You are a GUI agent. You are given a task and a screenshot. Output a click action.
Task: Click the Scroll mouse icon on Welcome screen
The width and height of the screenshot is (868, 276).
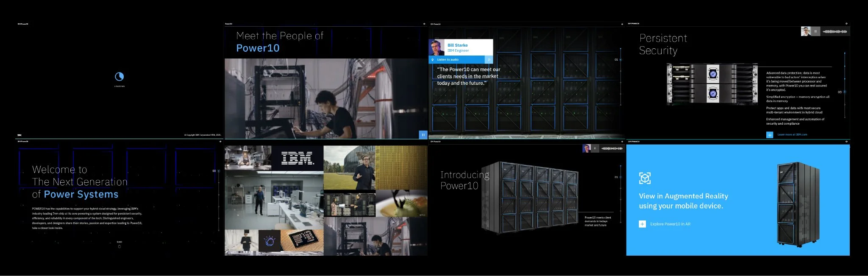tap(119, 246)
